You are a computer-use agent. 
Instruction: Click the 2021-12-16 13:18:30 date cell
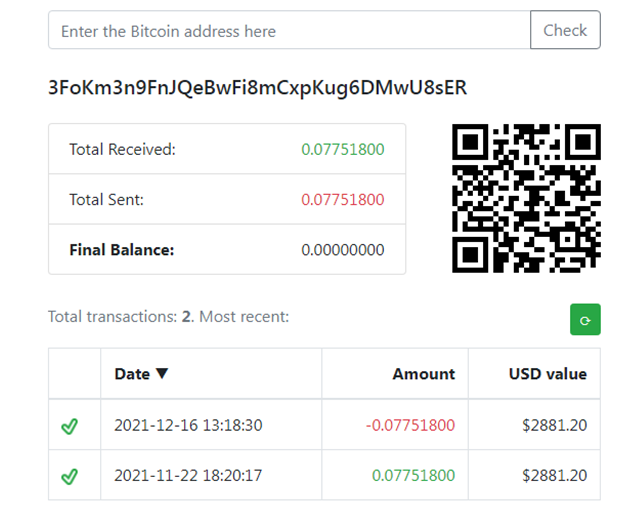coord(188,425)
